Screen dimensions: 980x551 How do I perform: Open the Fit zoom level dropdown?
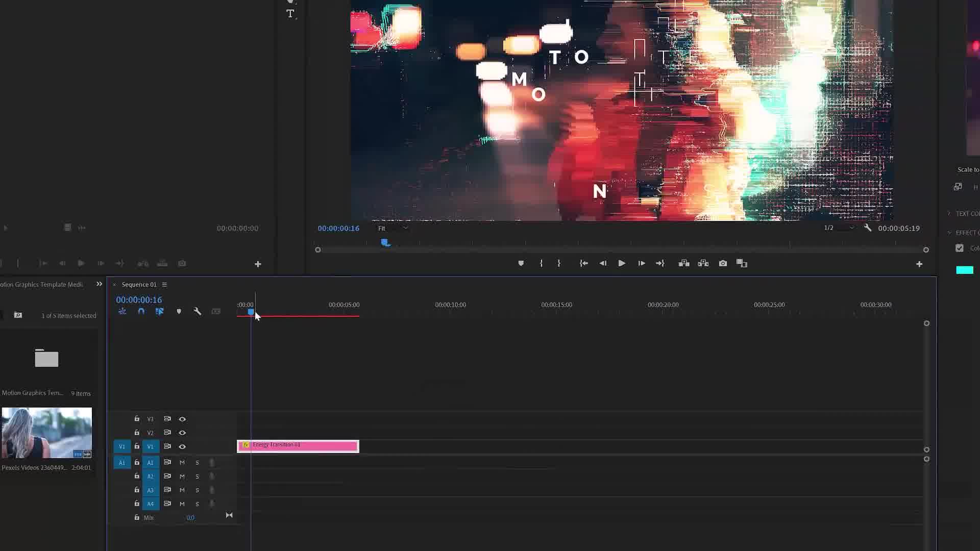tap(393, 228)
